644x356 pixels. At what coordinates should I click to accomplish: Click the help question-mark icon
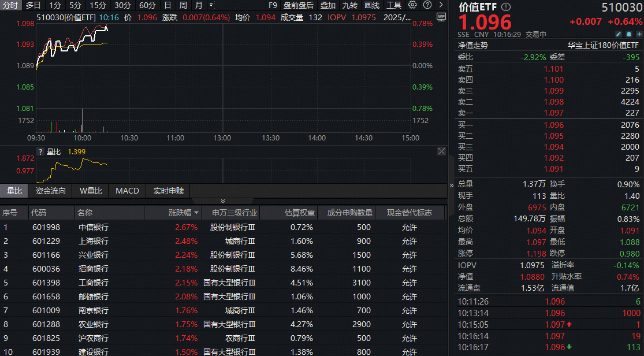coord(427,5)
